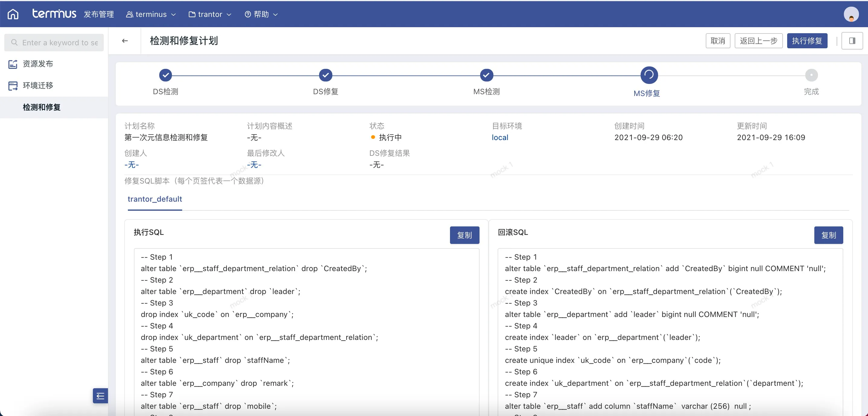This screenshot has width=868, height=416.
Task: Copy the 执行SQL script with 复制
Action: point(464,235)
